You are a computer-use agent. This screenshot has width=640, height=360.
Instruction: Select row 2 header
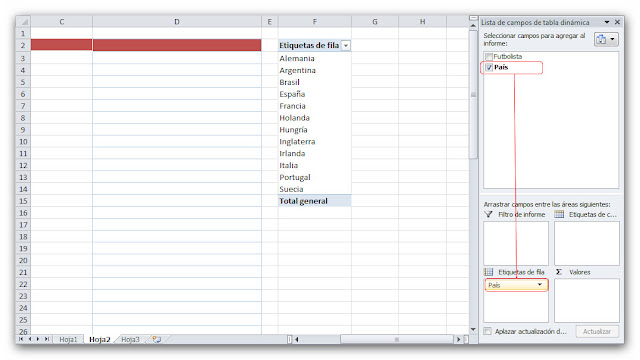(23, 45)
